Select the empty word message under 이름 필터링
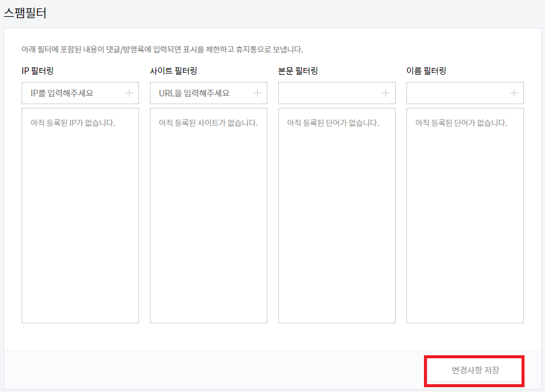This screenshot has width=545, height=392. [x=461, y=123]
